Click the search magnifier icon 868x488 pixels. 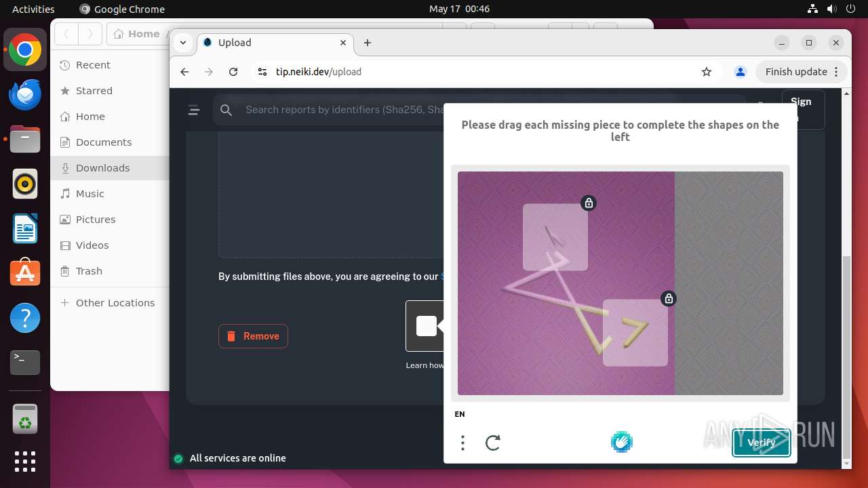click(x=226, y=110)
